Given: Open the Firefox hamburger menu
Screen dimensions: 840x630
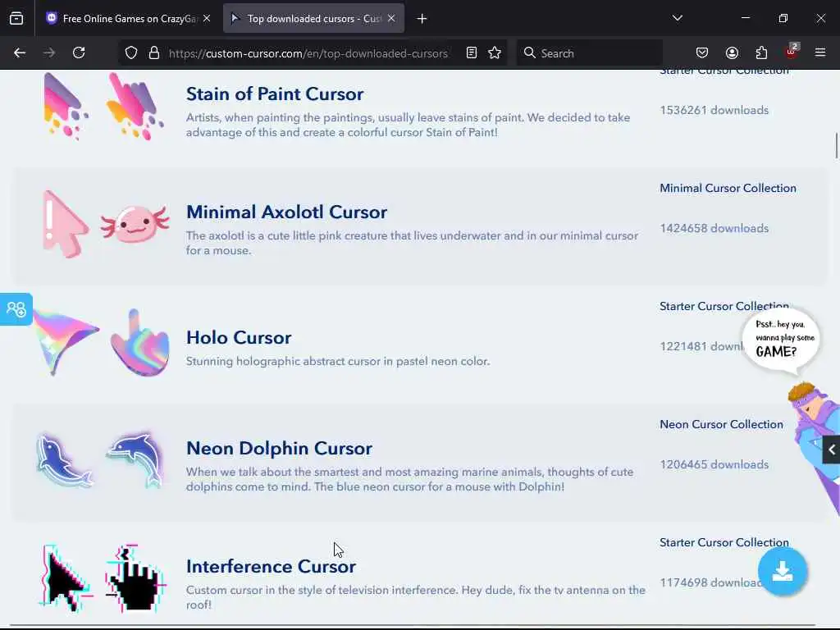Looking at the screenshot, I should [x=820, y=52].
